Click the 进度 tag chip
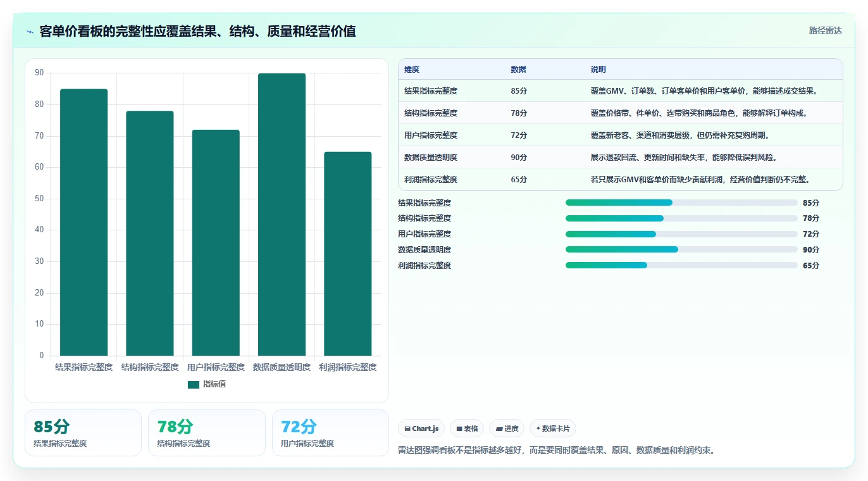This screenshot has height=481, width=868. click(x=507, y=428)
